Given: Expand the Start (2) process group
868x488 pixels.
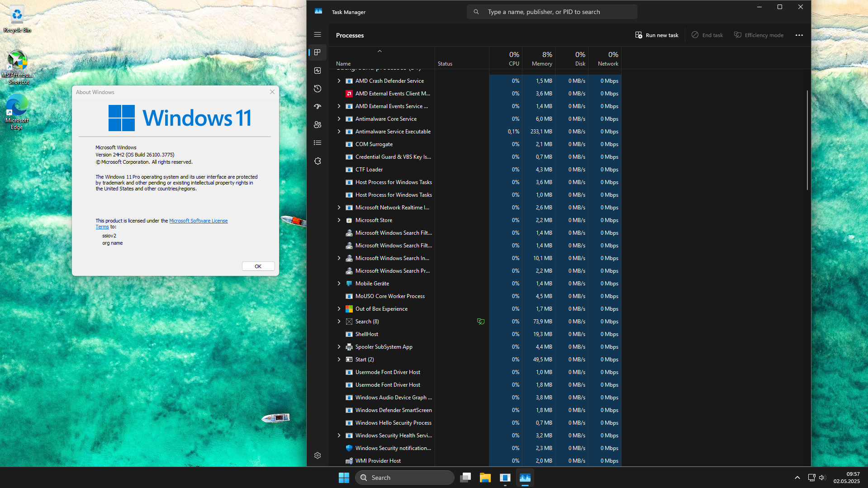Looking at the screenshot, I should [339, 360].
